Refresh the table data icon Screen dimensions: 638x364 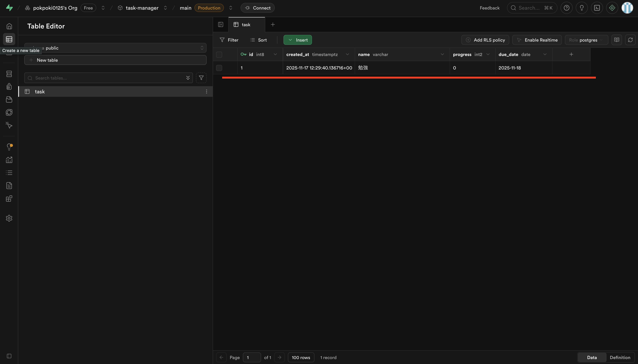(x=630, y=40)
